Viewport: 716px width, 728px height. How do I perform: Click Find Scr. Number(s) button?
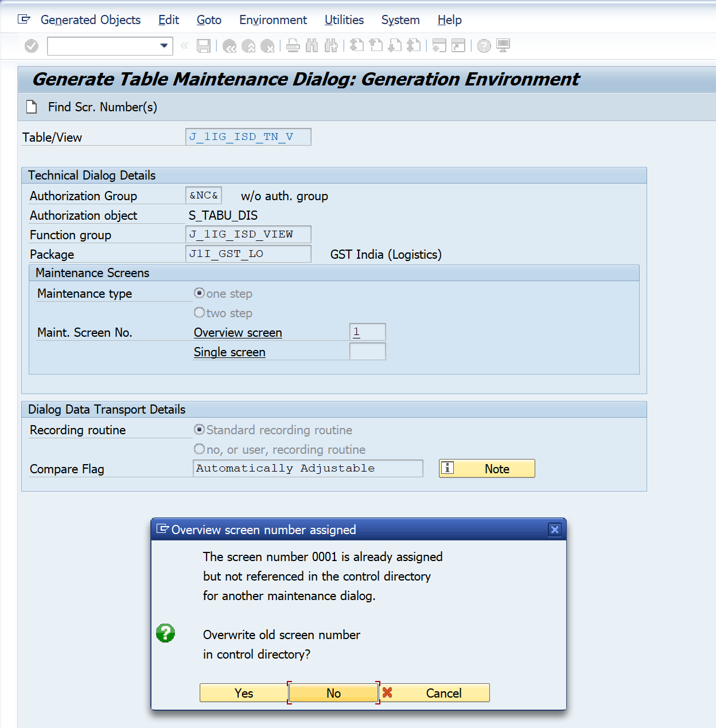point(103,107)
